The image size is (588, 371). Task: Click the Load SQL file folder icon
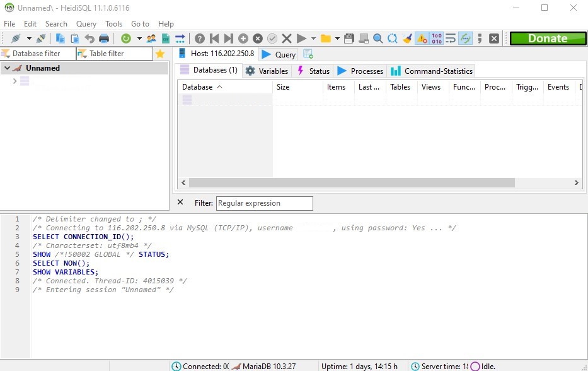[x=325, y=38]
